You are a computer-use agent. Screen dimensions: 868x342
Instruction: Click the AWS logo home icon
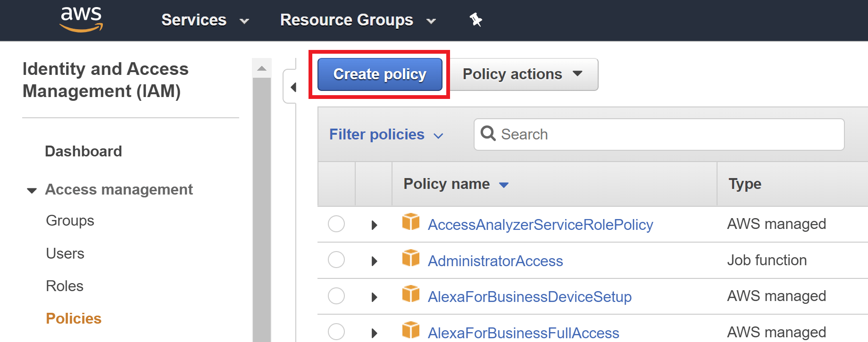click(x=81, y=19)
